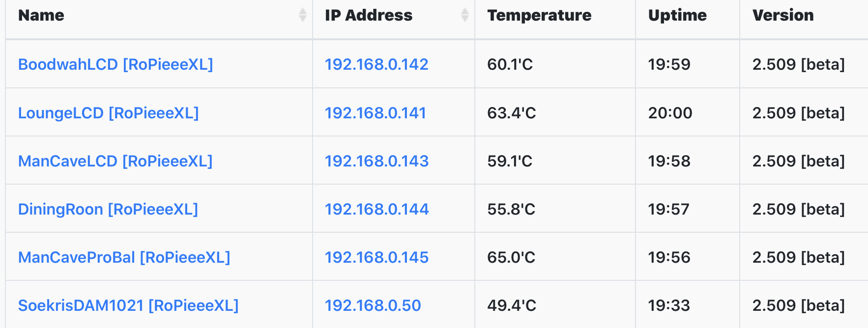Open SoekrisDAM1021 [RoPieeeXL] device link
This screenshot has width=868, height=328.
[x=128, y=305]
